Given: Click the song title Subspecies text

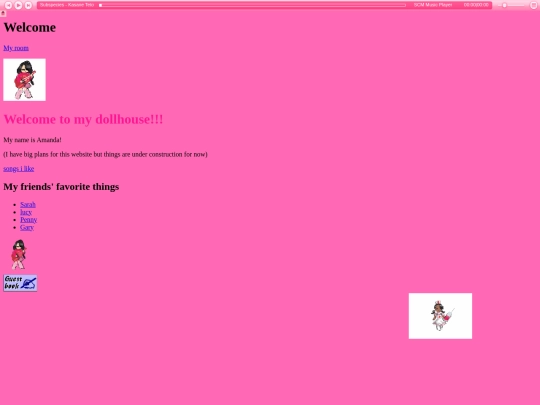Looking at the screenshot, I should click(x=67, y=5).
